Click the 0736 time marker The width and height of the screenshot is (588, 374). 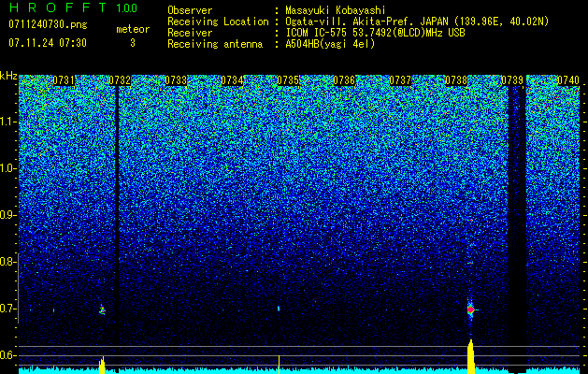344,80
